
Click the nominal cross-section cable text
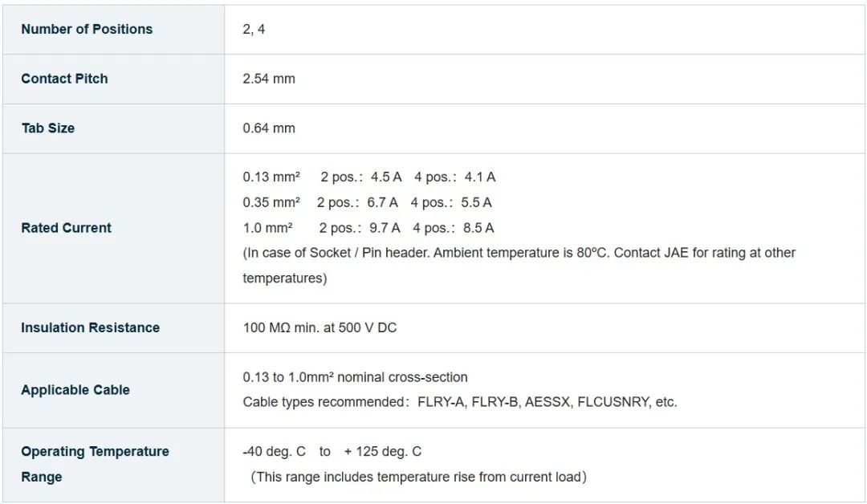tap(355, 377)
